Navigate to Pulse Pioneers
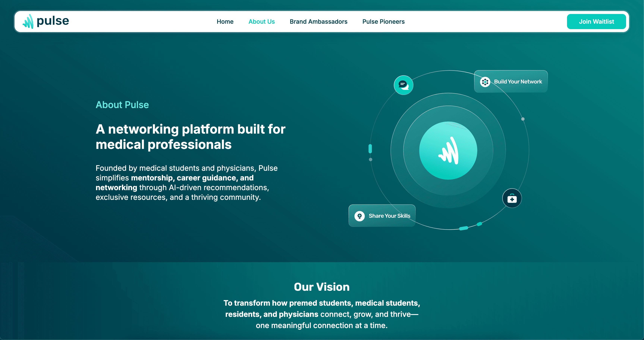The height and width of the screenshot is (340, 644). pyautogui.click(x=383, y=22)
